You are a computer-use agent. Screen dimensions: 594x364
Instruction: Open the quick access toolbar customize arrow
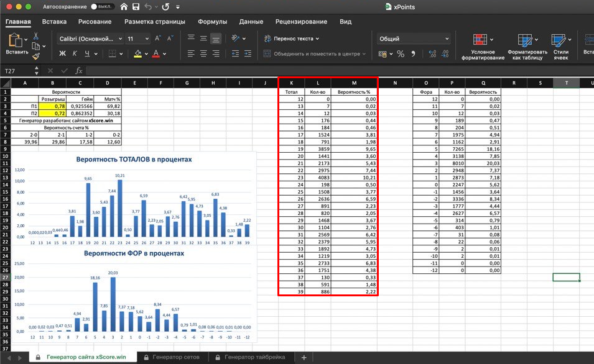[x=178, y=7]
